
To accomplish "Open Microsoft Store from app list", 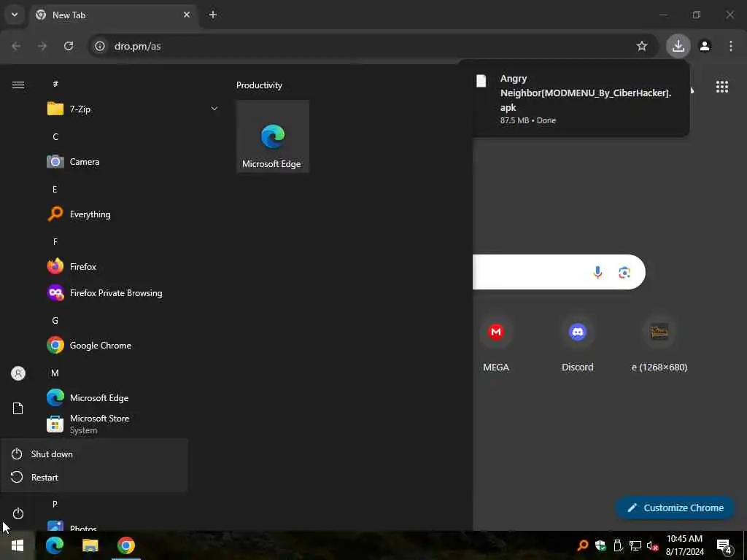I will pyautogui.click(x=133, y=424).
